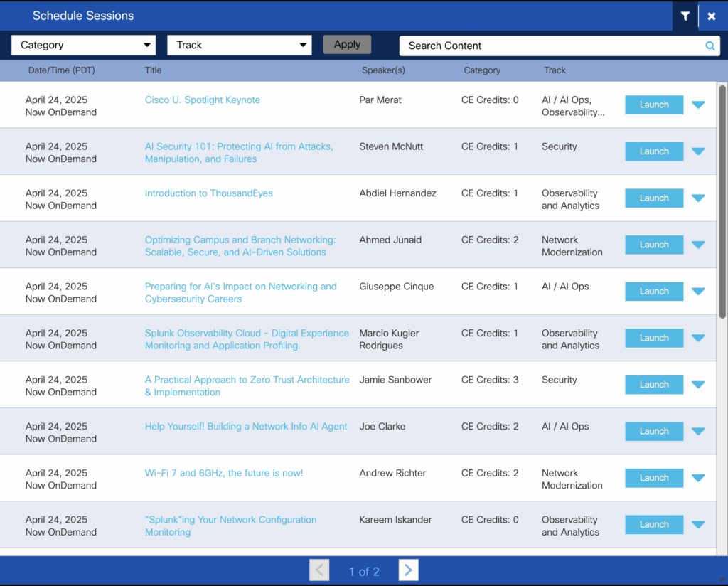Screen dimensions: 728x586
Task: Open A Practical Approach to Zero Trust link
Action: click(247, 386)
